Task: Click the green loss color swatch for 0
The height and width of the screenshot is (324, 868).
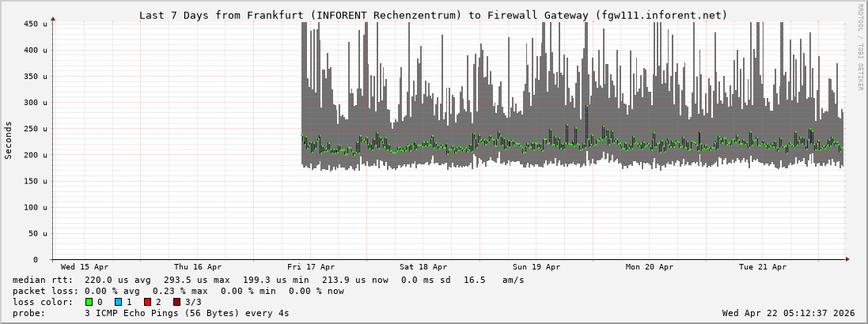Action: click(x=89, y=302)
